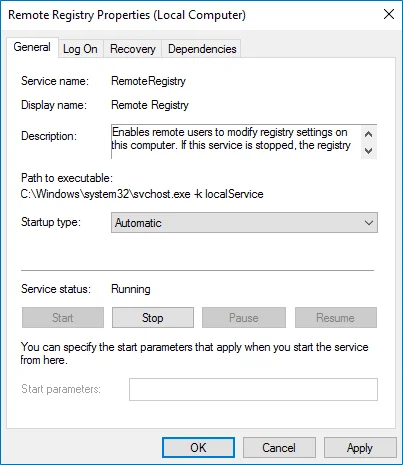Screen dimensions: 403x465
Task: Click the disabled Resume button
Action: click(336, 318)
